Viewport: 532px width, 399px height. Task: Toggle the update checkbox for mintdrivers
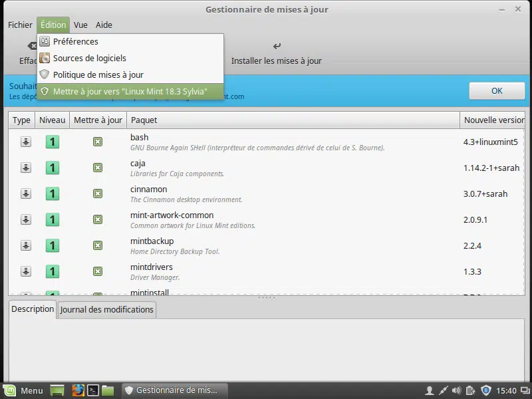98,271
